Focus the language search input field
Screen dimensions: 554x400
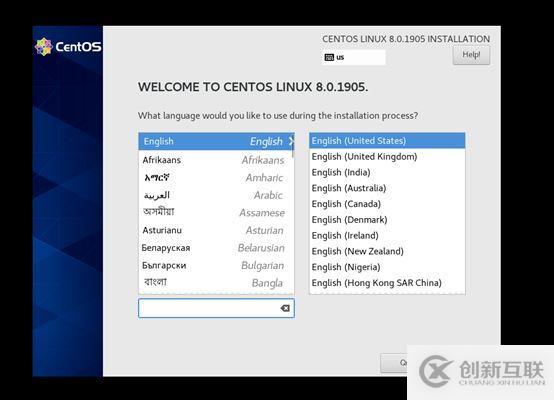(x=216, y=308)
